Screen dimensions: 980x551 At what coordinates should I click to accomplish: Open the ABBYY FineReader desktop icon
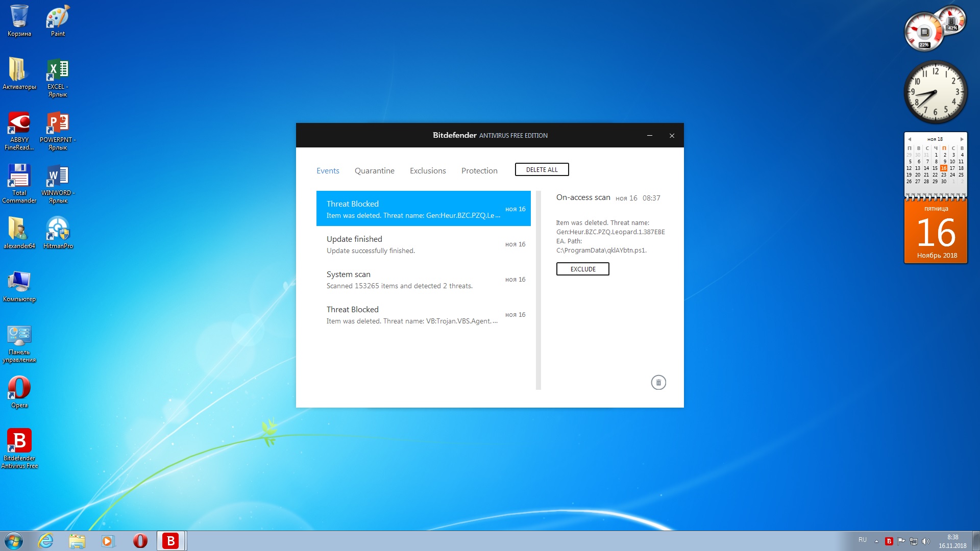coord(19,123)
